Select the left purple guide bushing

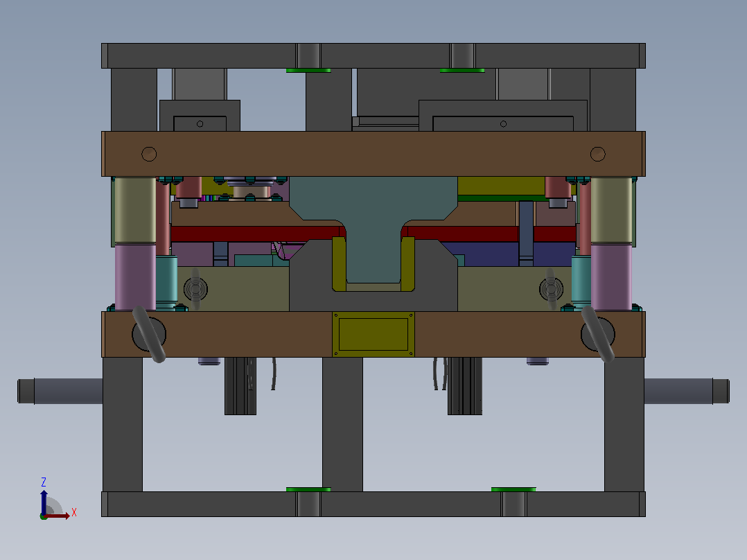(x=135, y=277)
